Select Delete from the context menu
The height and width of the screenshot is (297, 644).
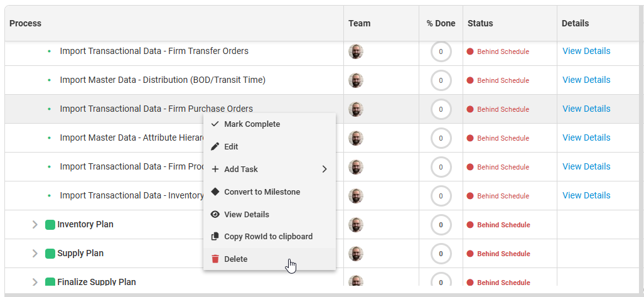(x=236, y=259)
